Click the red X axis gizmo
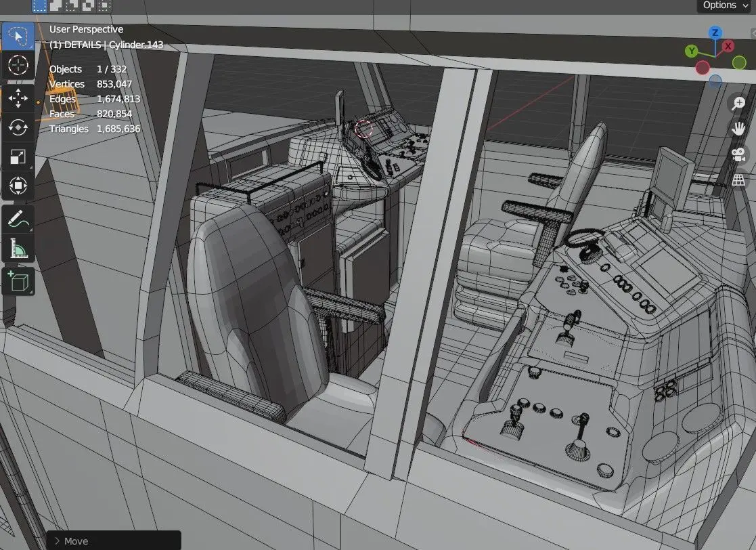Screen dimensions: 756x550 [728, 46]
